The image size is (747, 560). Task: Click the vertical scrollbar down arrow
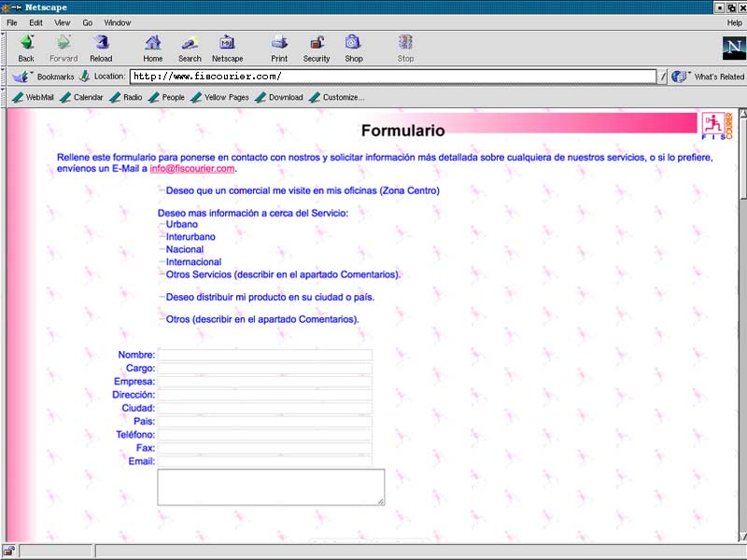tap(742, 538)
